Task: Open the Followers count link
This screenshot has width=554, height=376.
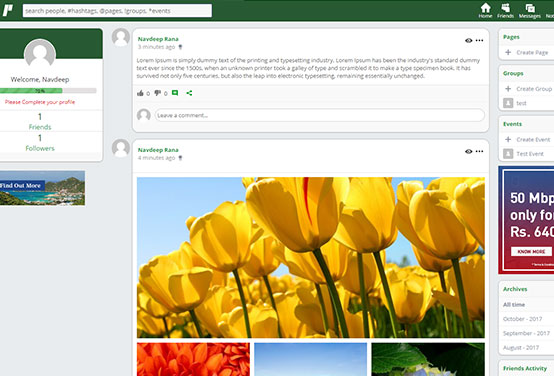Action: click(40, 142)
